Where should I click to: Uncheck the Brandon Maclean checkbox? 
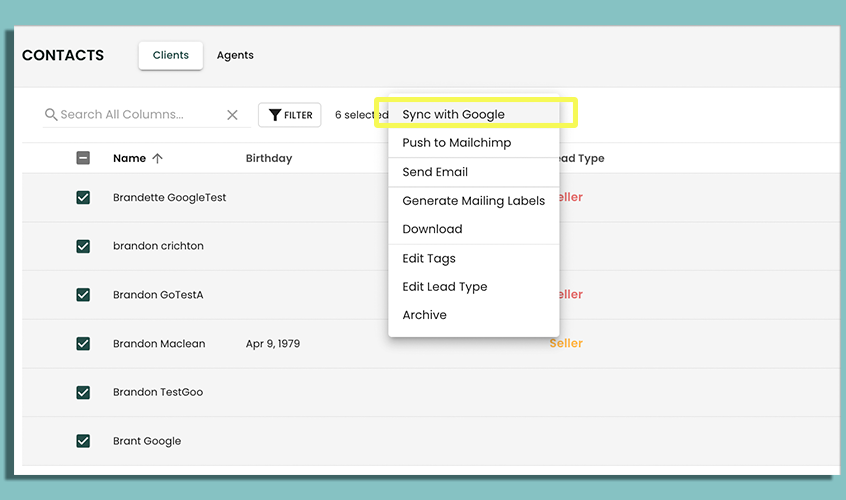click(83, 344)
